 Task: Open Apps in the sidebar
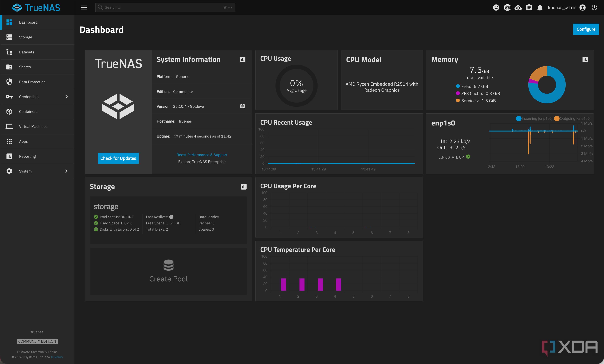coord(37,141)
